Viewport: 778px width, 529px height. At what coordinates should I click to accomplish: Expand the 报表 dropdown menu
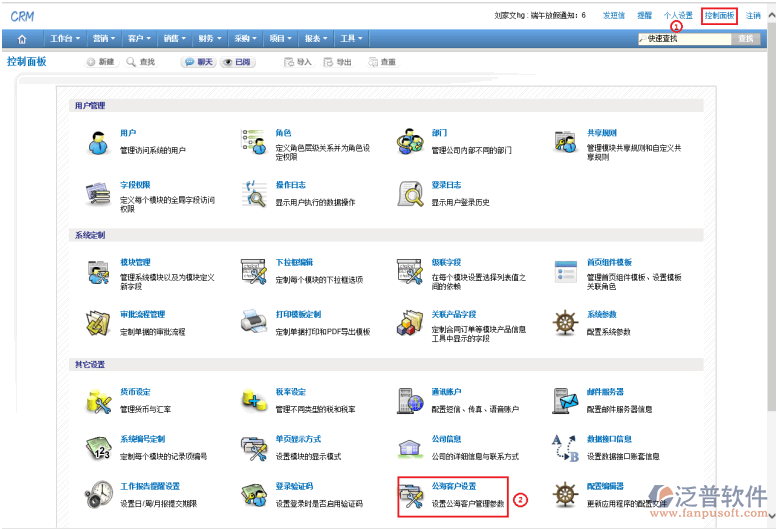click(316, 38)
